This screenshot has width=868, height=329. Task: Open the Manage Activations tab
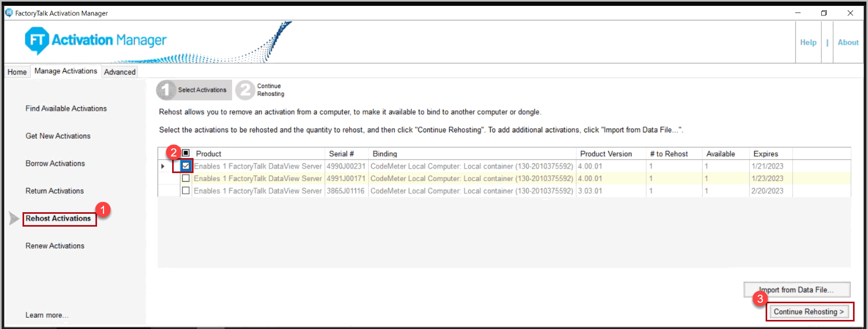pyautogui.click(x=66, y=71)
